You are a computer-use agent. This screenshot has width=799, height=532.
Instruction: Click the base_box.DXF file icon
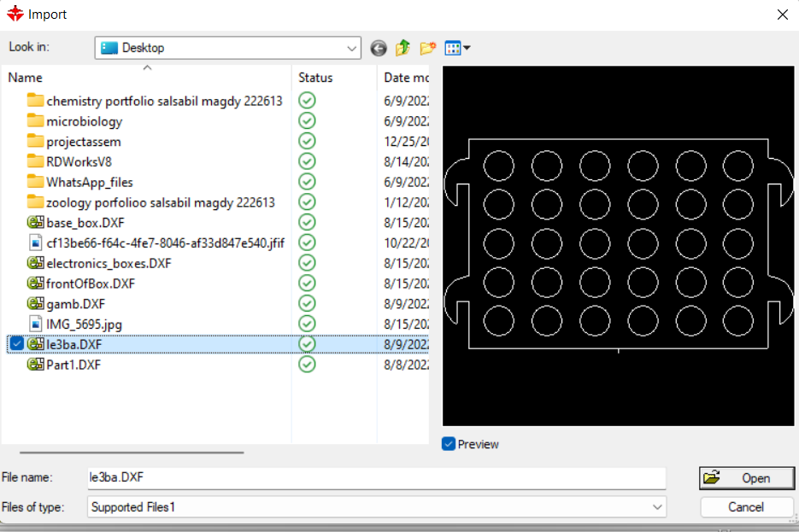35,222
